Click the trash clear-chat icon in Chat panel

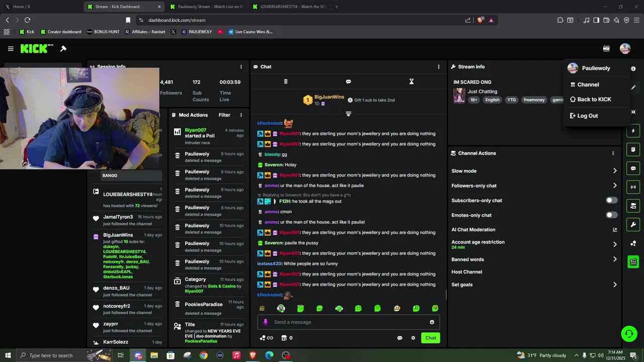point(286,81)
